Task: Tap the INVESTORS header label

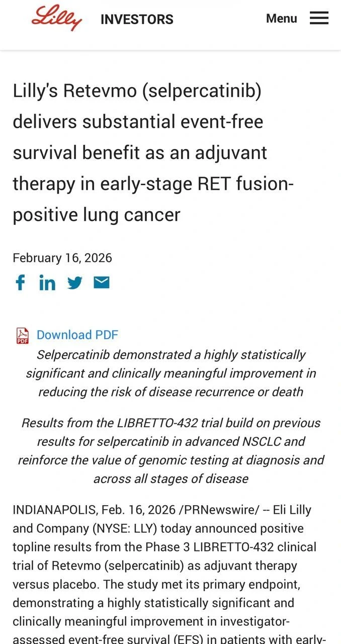Action: point(137,20)
